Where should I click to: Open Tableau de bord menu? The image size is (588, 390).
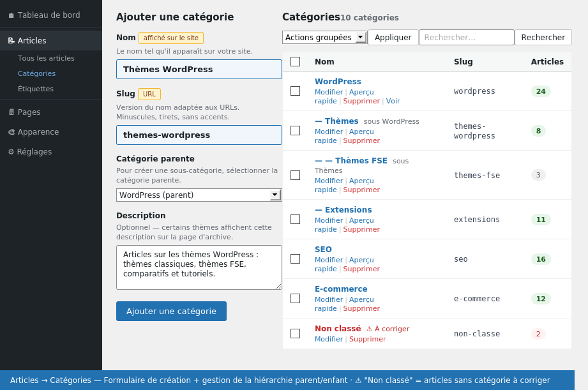tap(51, 15)
